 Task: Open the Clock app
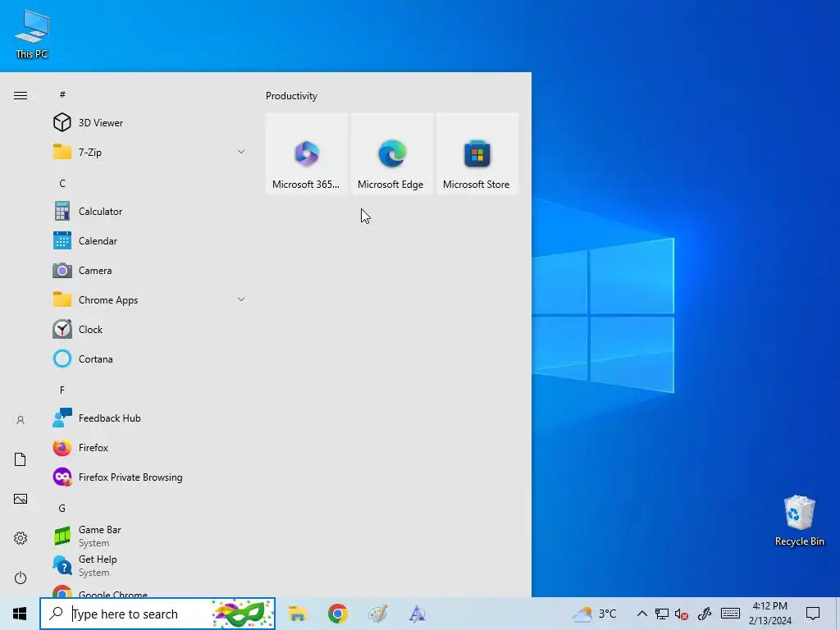(150, 329)
